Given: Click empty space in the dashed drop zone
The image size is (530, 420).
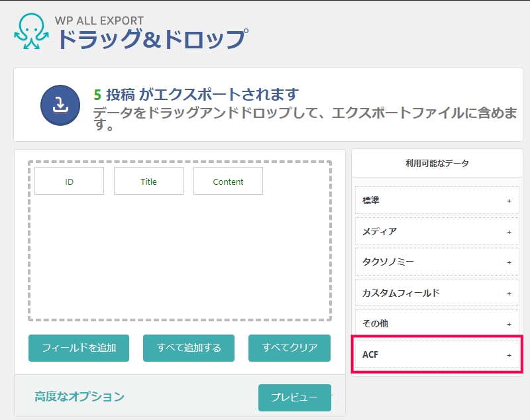Looking at the screenshot, I should 179,258.
